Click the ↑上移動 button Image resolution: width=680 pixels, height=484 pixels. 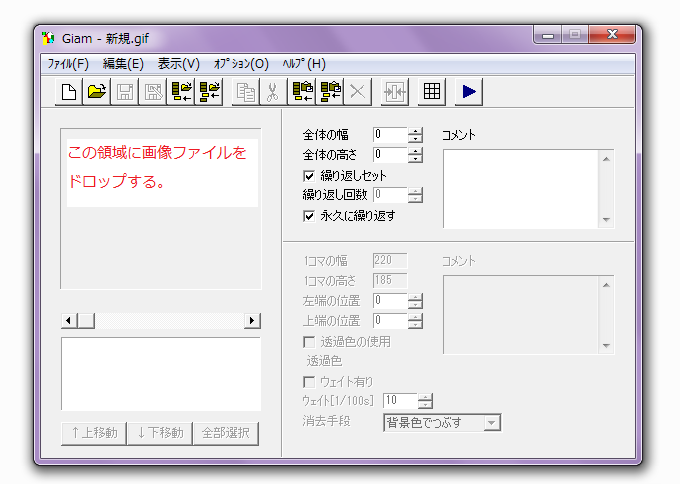[94, 433]
